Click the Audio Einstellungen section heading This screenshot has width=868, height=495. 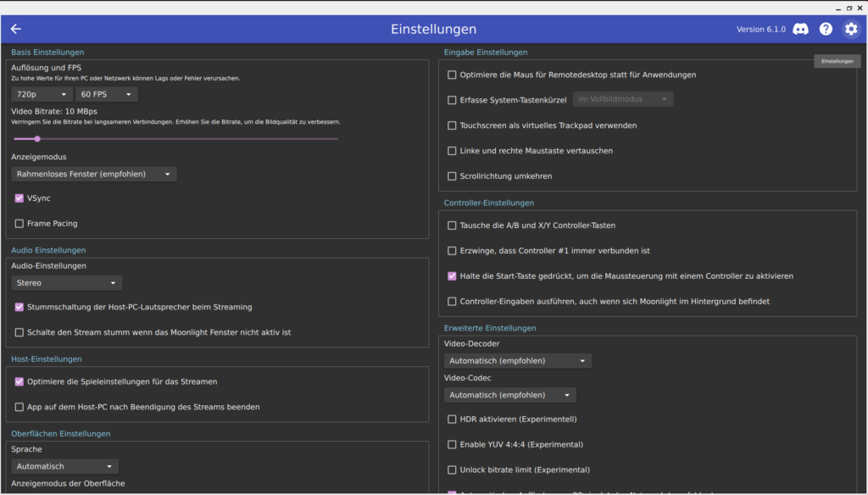point(48,250)
